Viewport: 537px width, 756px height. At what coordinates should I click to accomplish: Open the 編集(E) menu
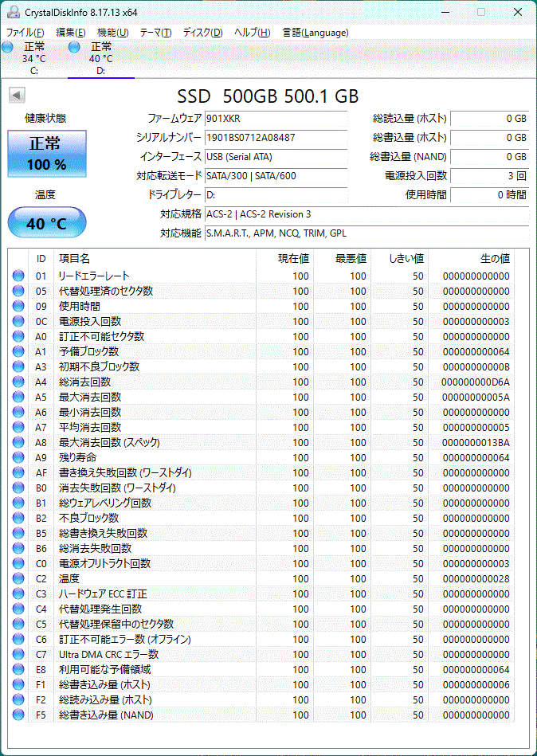point(71,33)
